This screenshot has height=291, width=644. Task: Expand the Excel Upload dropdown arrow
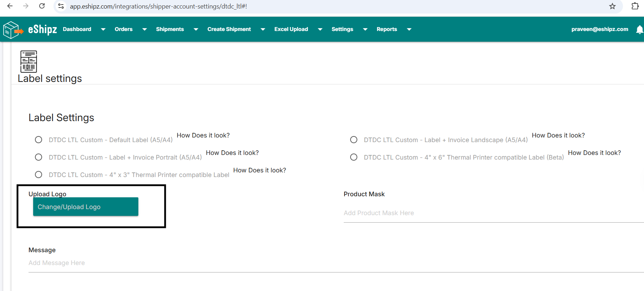pos(320,30)
